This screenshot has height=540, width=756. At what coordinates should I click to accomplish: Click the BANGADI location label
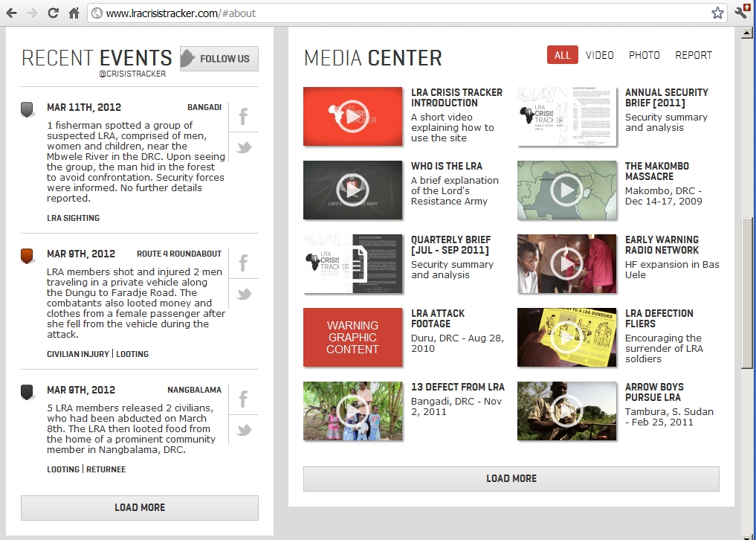click(x=204, y=107)
